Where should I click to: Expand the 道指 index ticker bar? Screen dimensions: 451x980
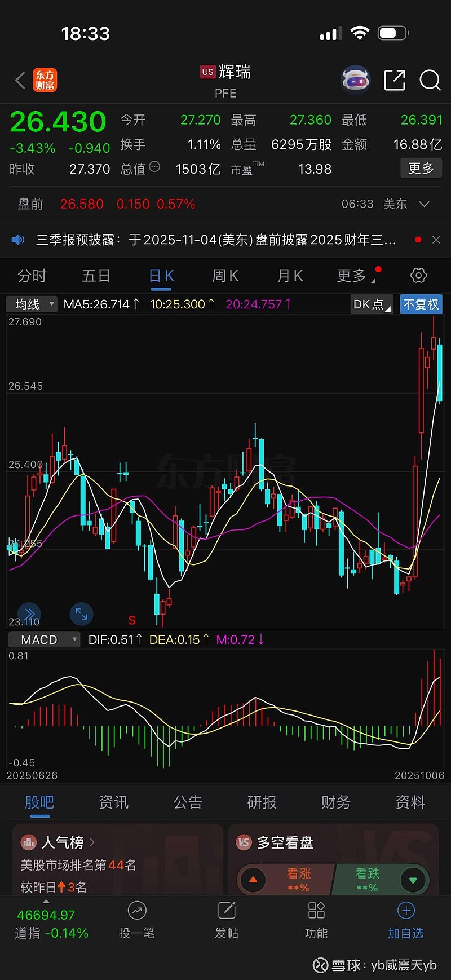(46, 902)
